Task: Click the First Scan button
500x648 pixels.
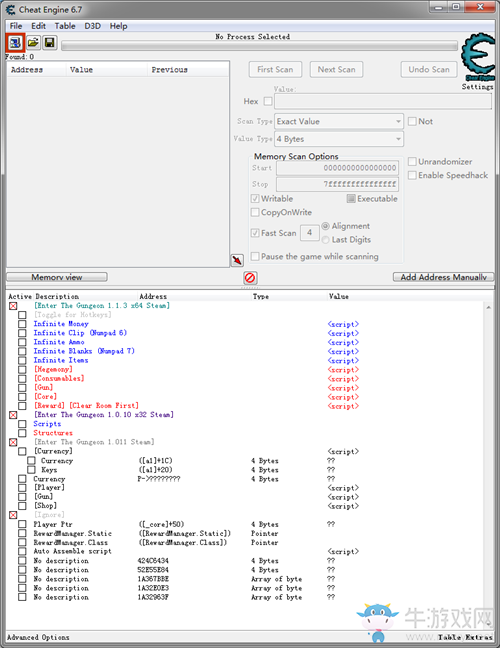Action: tap(275, 69)
